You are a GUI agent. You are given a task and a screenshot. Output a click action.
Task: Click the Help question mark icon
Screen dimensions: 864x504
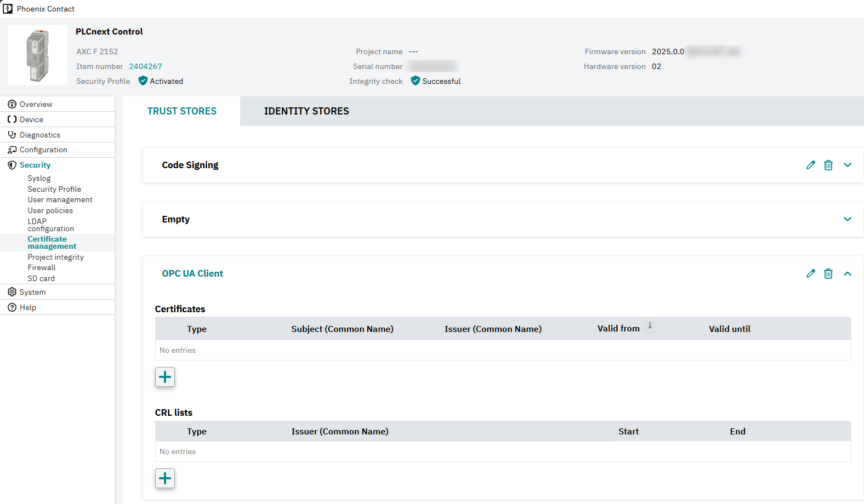pos(12,307)
